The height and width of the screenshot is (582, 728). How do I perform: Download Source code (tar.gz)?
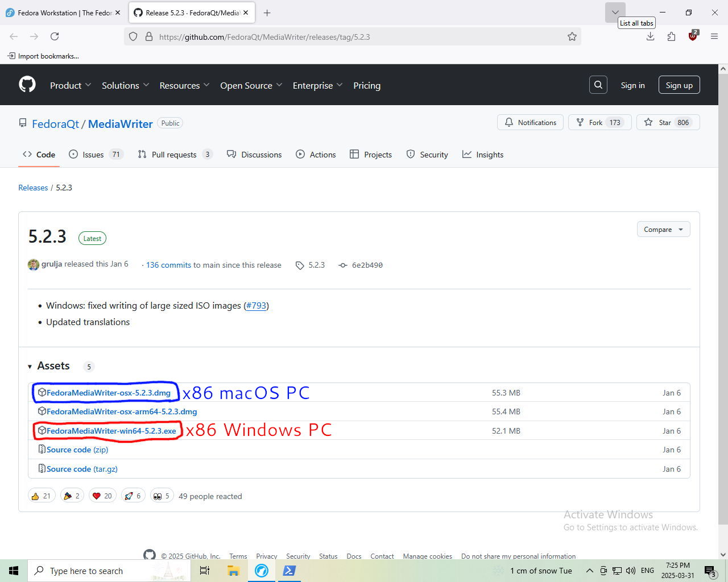click(82, 469)
